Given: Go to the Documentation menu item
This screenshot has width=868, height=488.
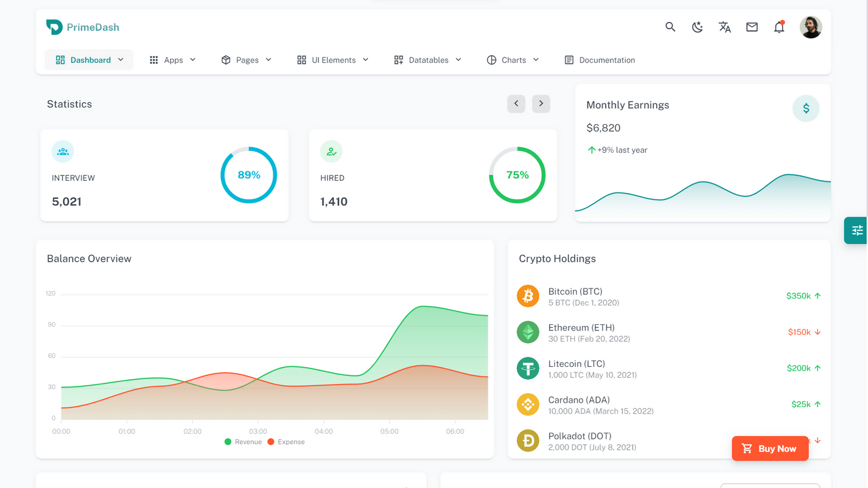Looking at the screenshot, I should pyautogui.click(x=599, y=60).
